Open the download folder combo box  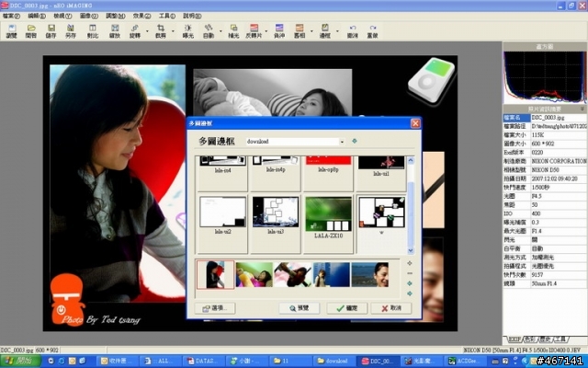295,142
